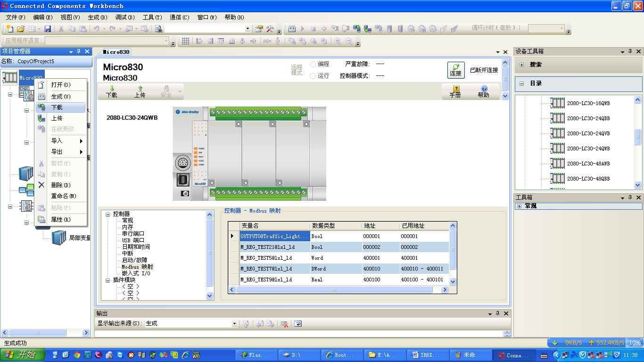This screenshot has width=644, height=362.
Task: Open the 工具(T) menu in menu bar
Action: (x=152, y=17)
